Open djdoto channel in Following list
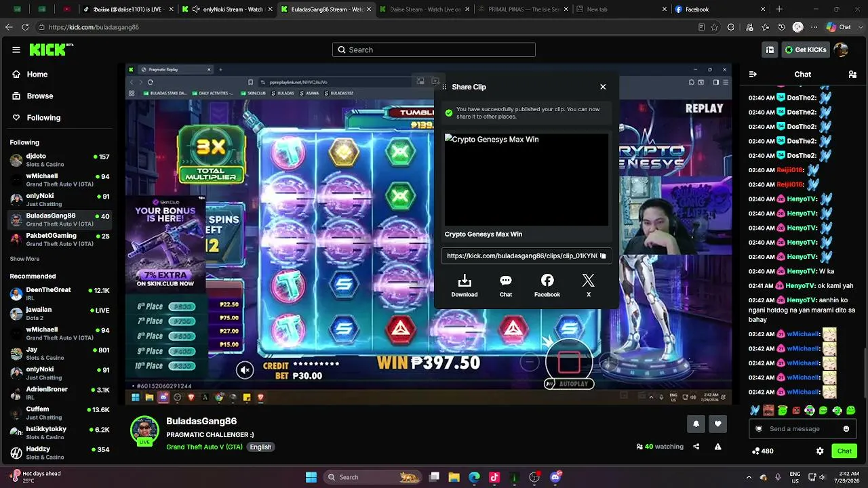Viewport: 868px width, 488px height. tap(60, 160)
